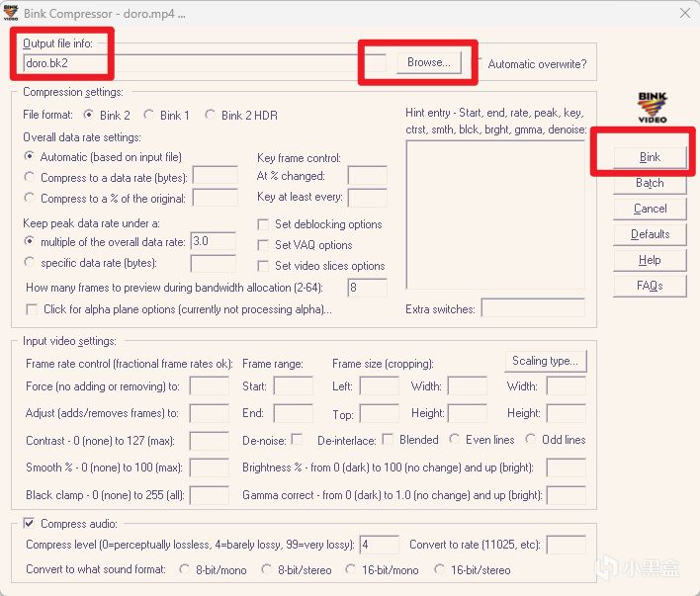The height and width of the screenshot is (596, 700).
Task: Click the Contrast input field
Action: 209,441
